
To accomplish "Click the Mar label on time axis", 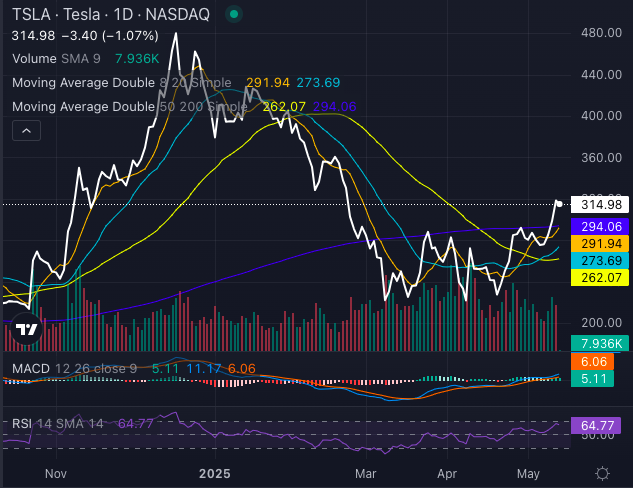I will point(366,473).
